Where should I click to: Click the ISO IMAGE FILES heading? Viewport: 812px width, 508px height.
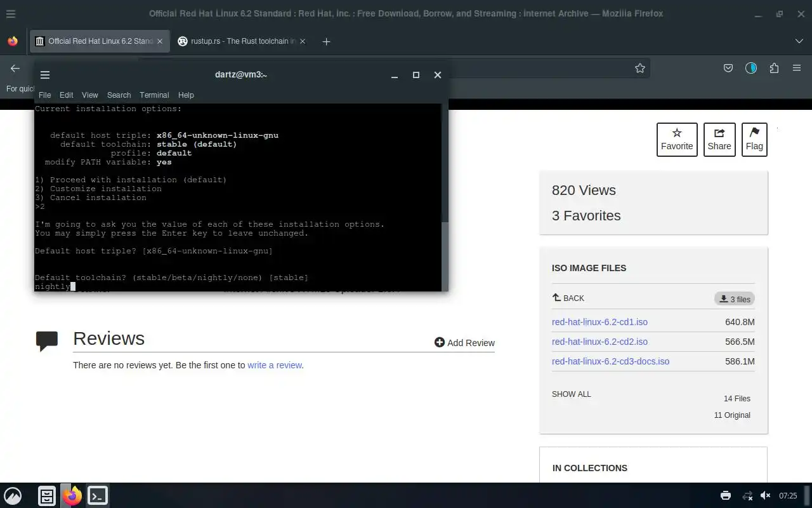tap(589, 268)
